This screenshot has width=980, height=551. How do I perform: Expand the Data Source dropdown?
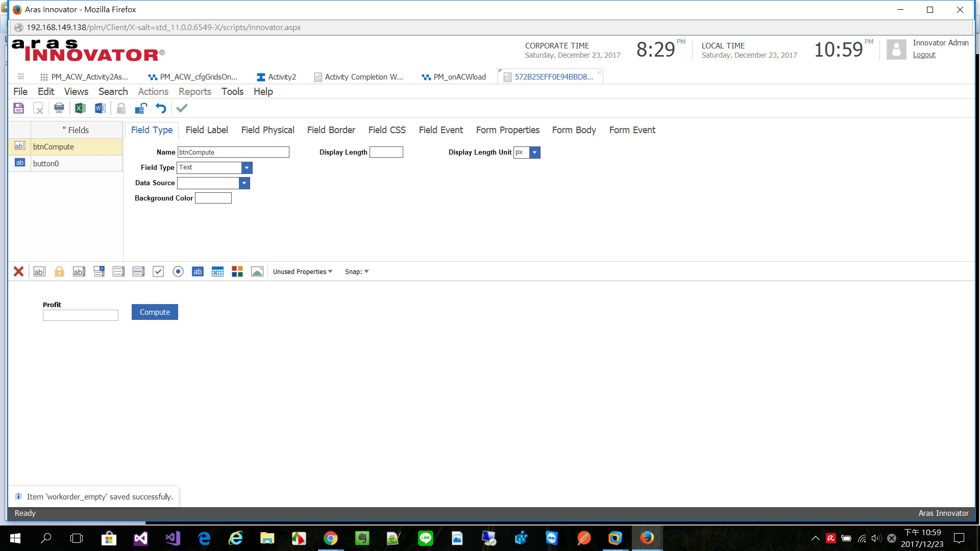(244, 183)
